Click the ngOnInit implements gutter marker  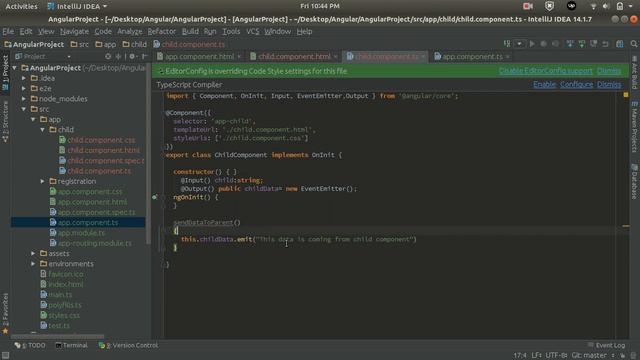tap(154, 197)
